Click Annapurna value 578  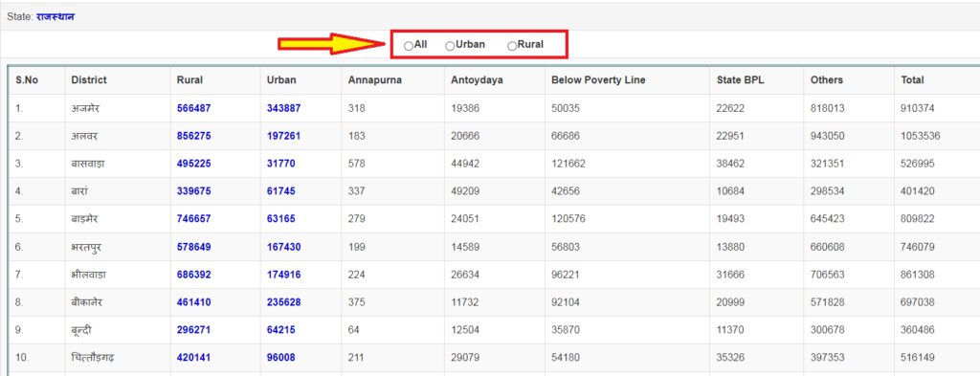(x=357, y=164)
